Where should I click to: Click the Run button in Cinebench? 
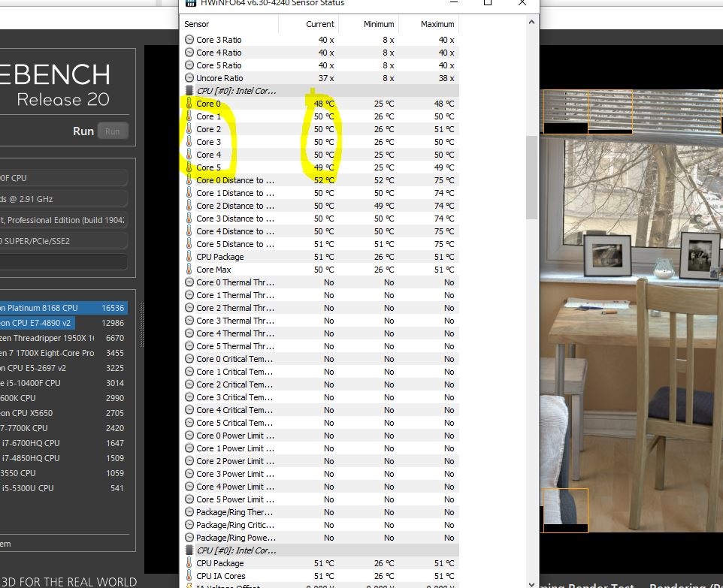tap(113, 131)
